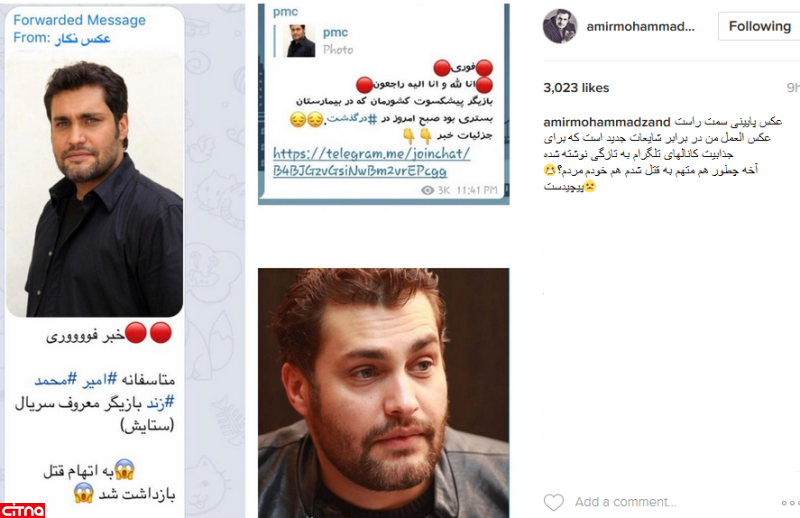Toggle the Following button
The image size is (800, 518).
coord(759,27)
